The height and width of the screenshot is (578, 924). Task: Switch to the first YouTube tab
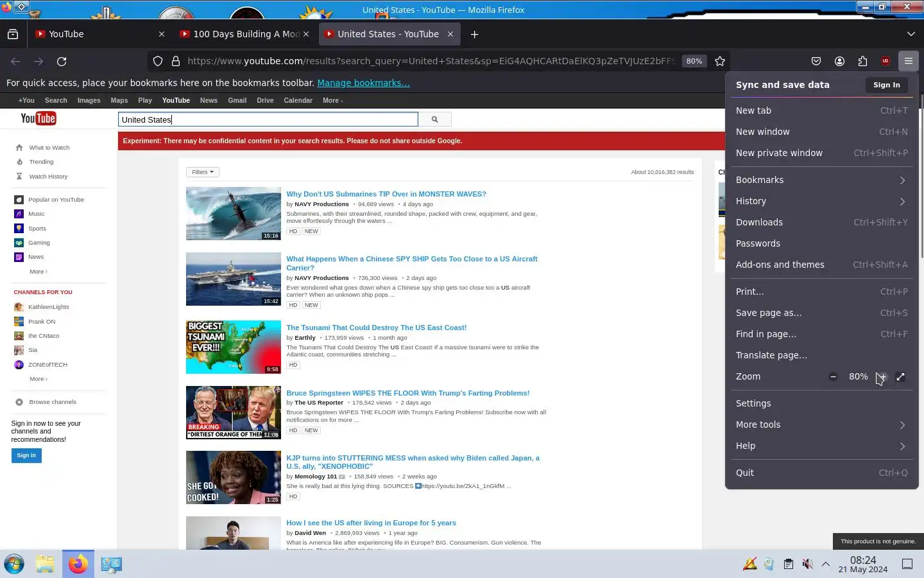99,34
